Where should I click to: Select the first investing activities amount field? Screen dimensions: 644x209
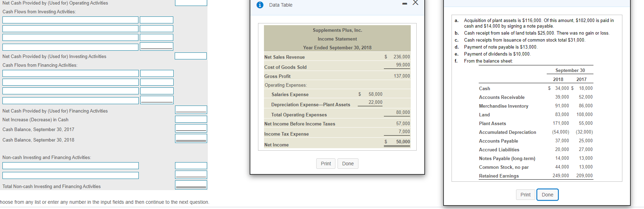tap(157, 20)
